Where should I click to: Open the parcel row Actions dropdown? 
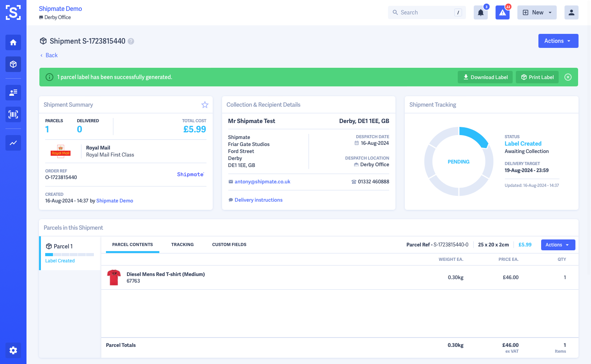pyautogui.click(x=558, y=245)
